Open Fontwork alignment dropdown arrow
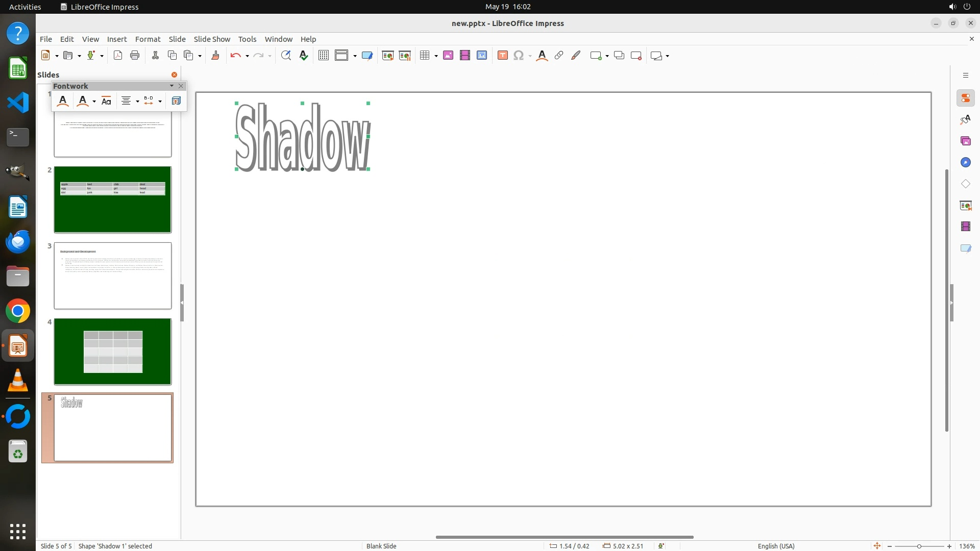980x551 pixels. click(137, 101)
